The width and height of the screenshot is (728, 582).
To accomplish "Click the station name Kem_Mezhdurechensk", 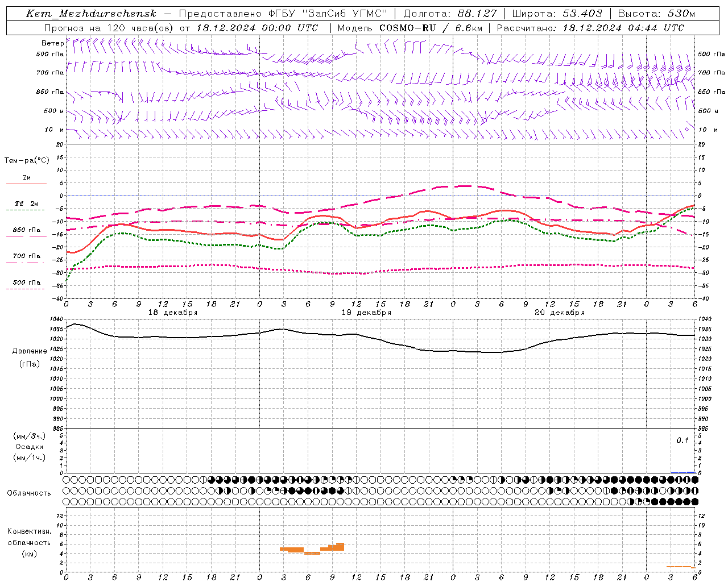I will 91,14.
